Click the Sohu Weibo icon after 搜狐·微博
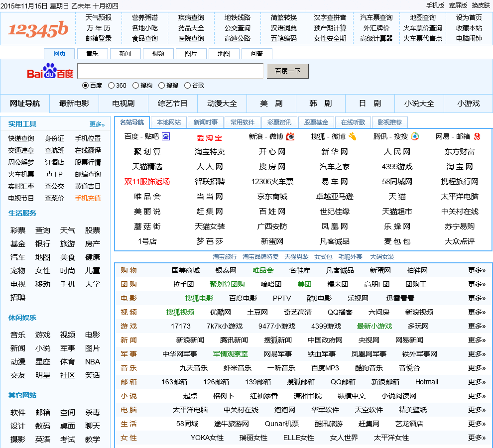This screenshot has width=493, height=448. (353, 136)
